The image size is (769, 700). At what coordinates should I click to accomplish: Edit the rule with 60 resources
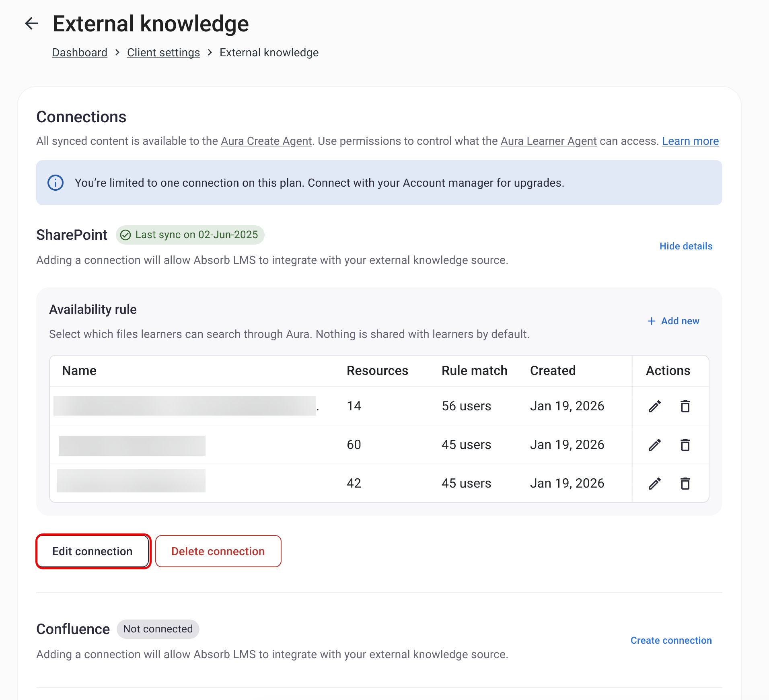click(655, 445)
